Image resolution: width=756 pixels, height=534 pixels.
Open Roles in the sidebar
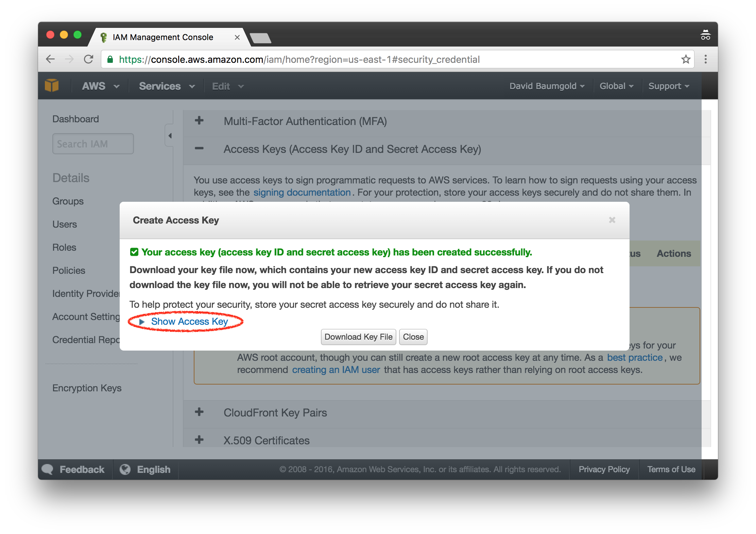pyautogui.click(x=64, y=247)
